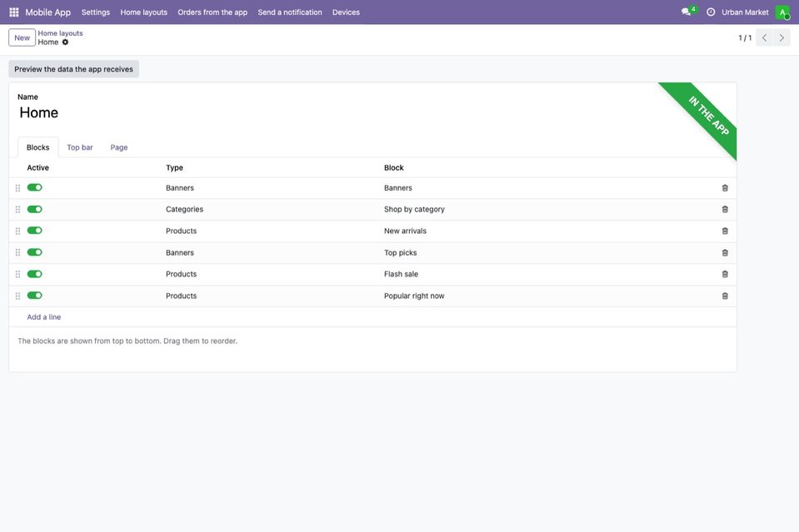The height and width of the screenshot is (532, 799).
Task: Click drag handle of New arrivals row
Action: [17, 231]
